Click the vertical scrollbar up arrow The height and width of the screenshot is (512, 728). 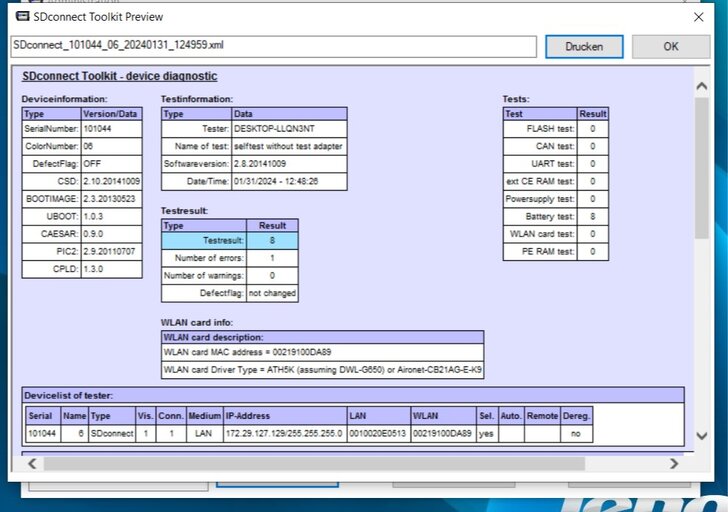tap(702, 86)
